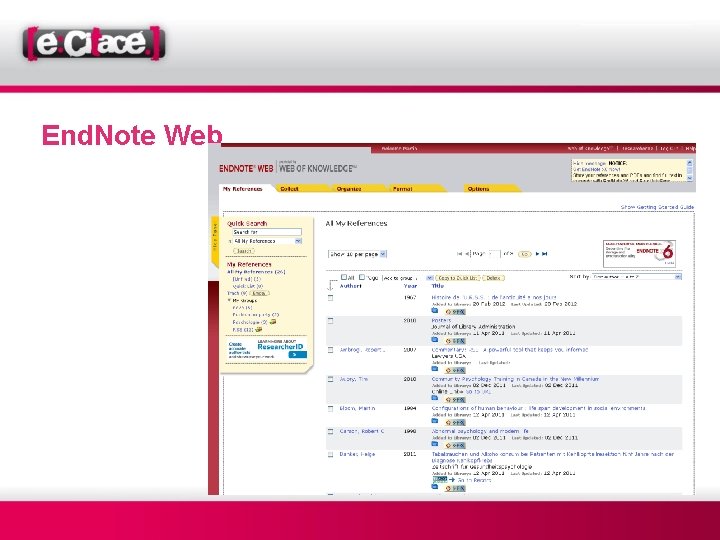Click the SFX button under the Bloch reference
The width and height of the screenshot is (720, 540).
click(x=456, y=422)
